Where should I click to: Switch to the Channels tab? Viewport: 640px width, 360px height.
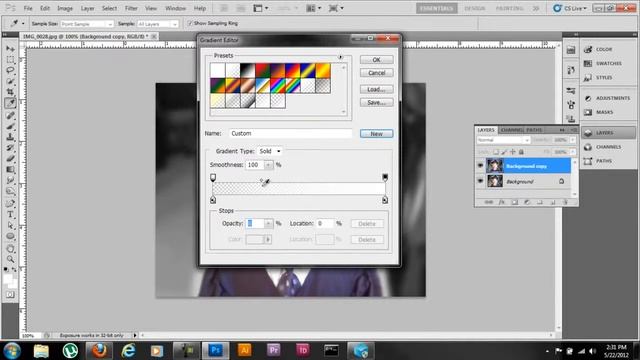click(x=512, y=130)
